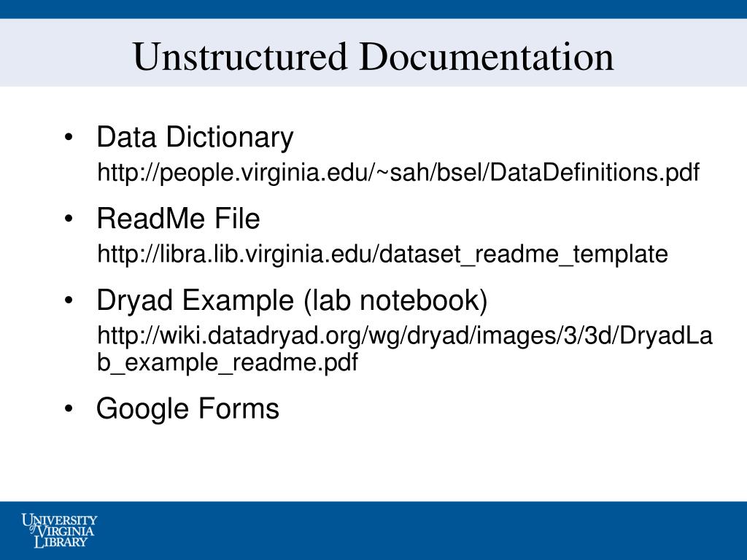Open the DataDefinitions.pdf link at people.virginia.edu
This screenshot has width=747, height=560.
[x=398, y=172]
